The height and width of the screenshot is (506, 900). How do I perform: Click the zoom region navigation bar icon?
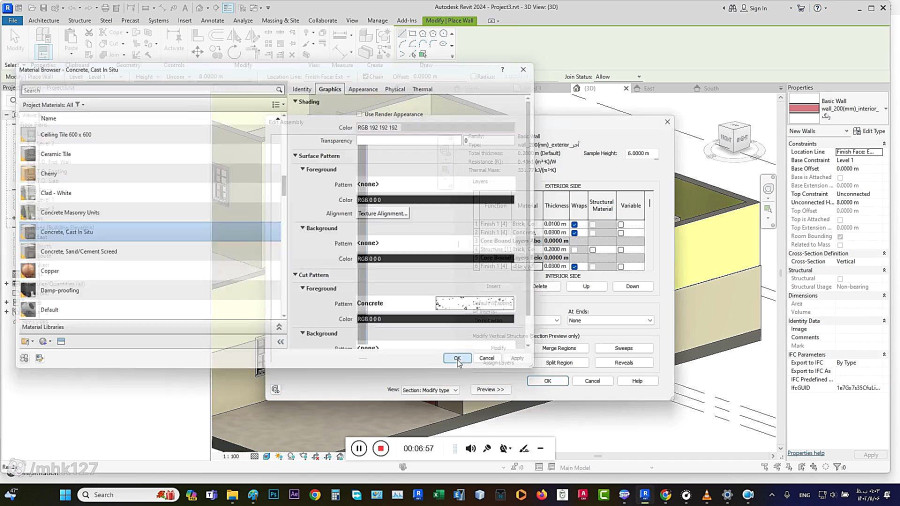click(768, 209)
